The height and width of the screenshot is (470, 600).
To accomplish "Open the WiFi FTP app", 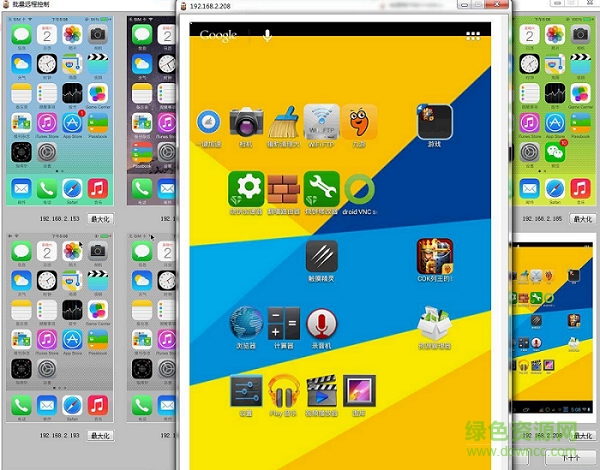I will tap(321, 122).
